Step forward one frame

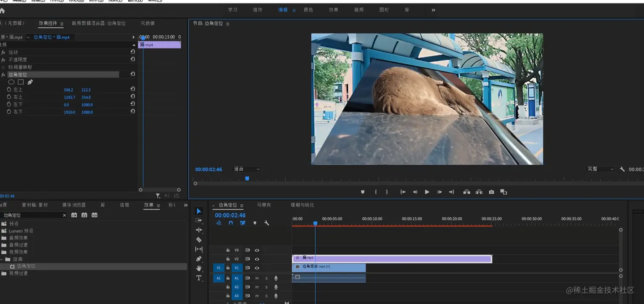[440, 192]
